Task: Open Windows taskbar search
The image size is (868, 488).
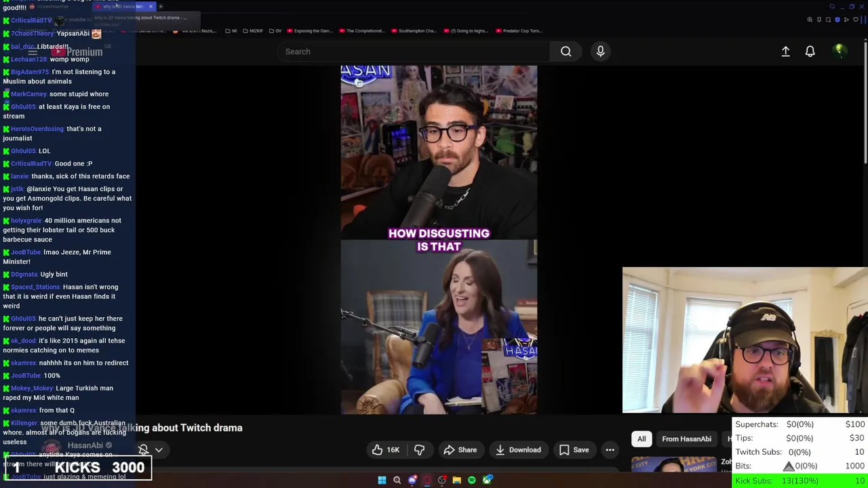Action: (x=397, y=481)
